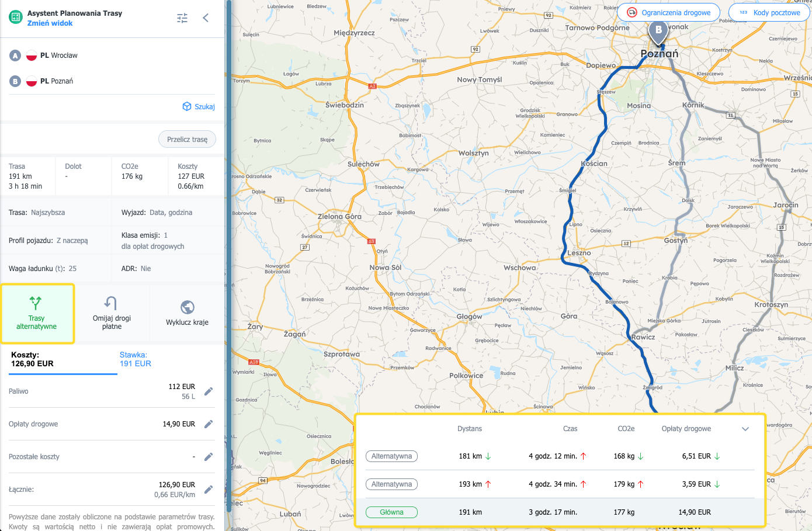Screen dimensions: 812x531
Task: Click the Zmień widok link
Action: tap(50, 23)
